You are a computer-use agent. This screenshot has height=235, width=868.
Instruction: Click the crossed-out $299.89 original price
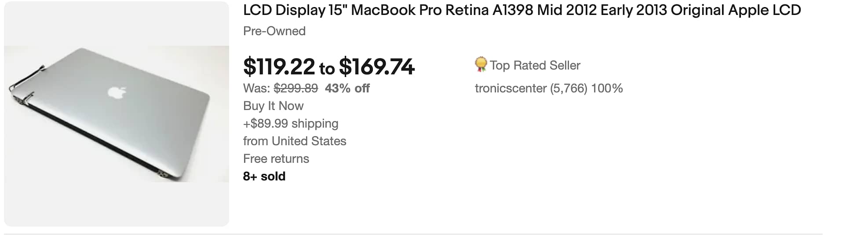(295, 88)
